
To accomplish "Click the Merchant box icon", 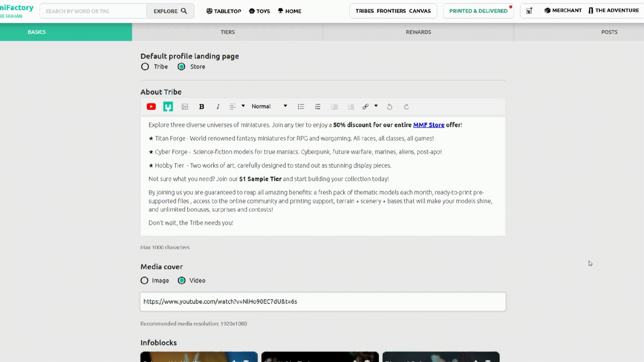I will pyautogui.click(x=547, y=10).
